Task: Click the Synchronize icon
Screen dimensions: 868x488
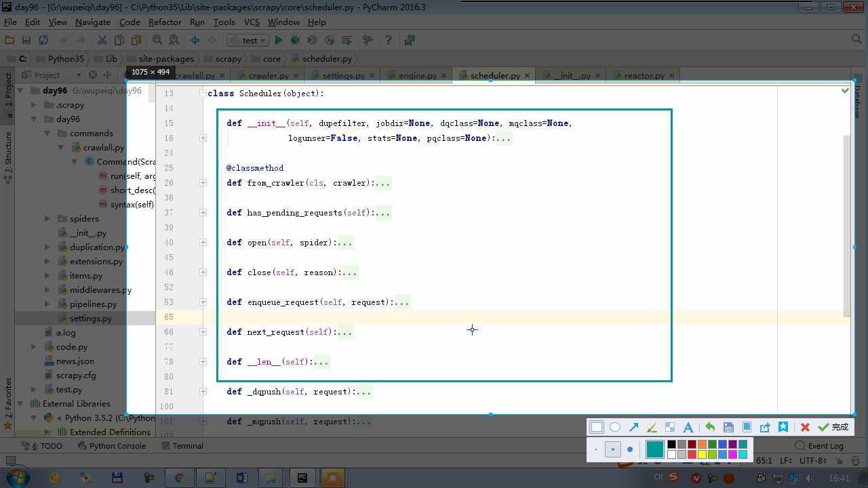Action: pyautogui.click(x=43, y=41)
